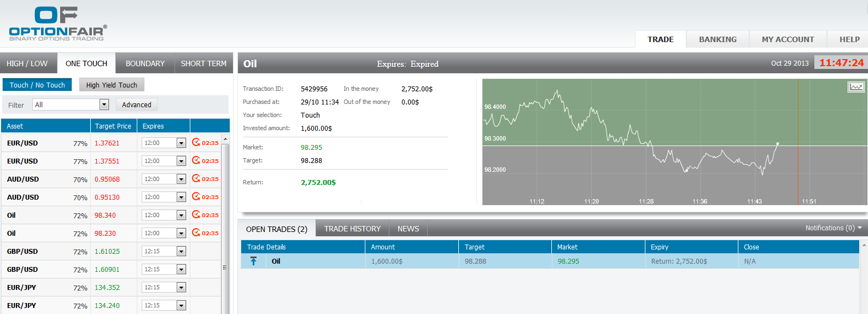Open the expiry dropdown for EUR/JPY 134.352
Screen dimensions: 868x314
click(181, 287)
